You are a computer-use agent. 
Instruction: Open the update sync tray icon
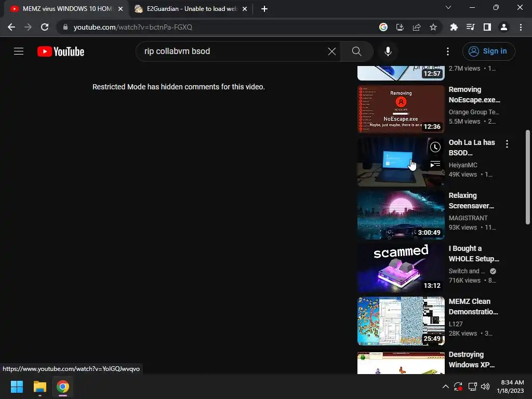click(458, 387)
